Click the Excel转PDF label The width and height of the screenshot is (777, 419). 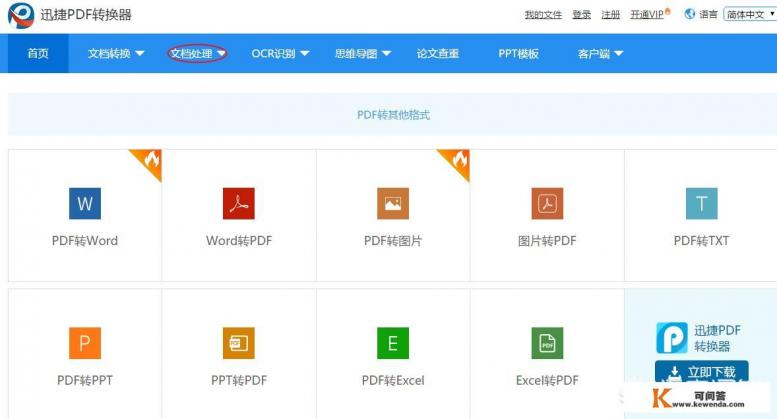click(547, 380)
